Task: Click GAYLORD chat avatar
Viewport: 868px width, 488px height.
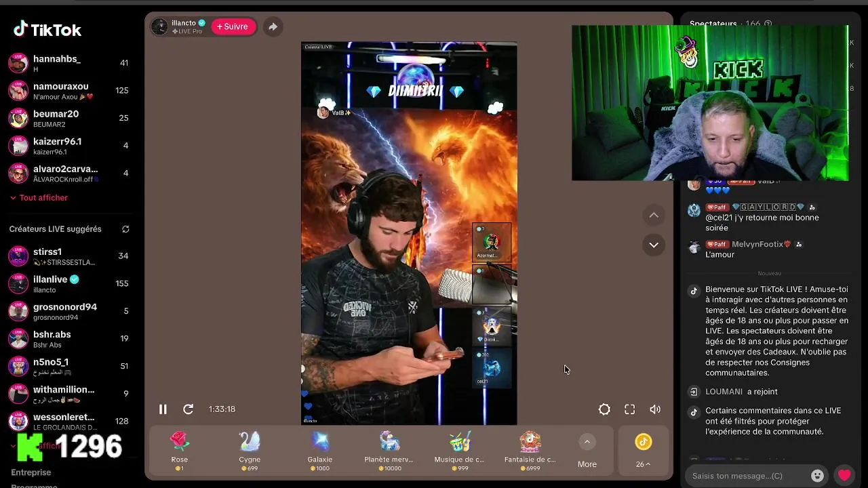Action: pyautogui.click(x=694, y=210)
